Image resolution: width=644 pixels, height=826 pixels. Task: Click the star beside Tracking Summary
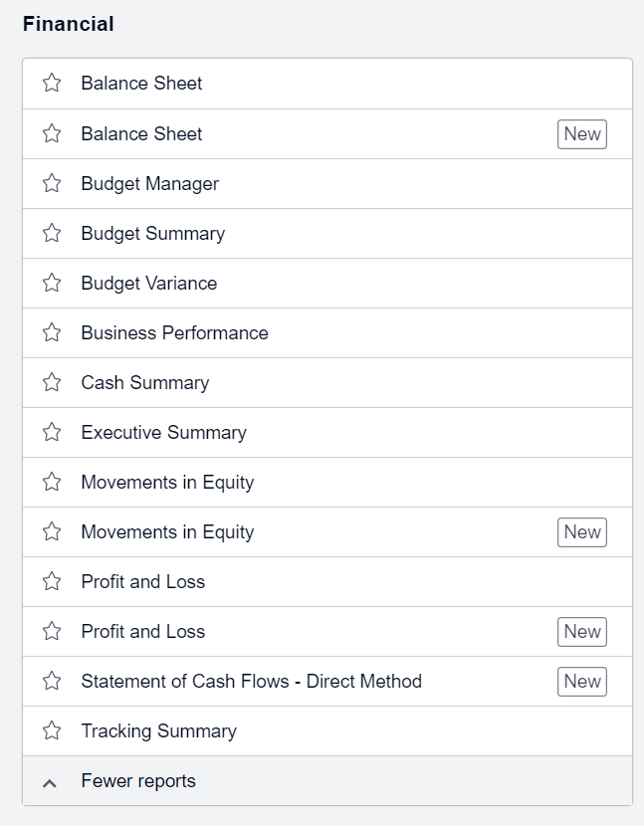(x=51, y=730)
